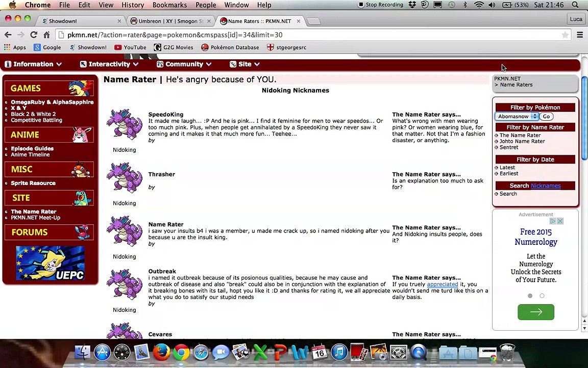
Task: Expand the Community site menu
Action: coord(184,64)
